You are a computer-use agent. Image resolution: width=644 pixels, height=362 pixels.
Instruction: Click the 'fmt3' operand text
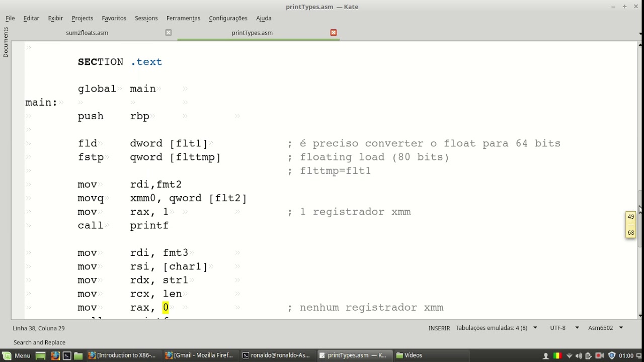point(176,253)
